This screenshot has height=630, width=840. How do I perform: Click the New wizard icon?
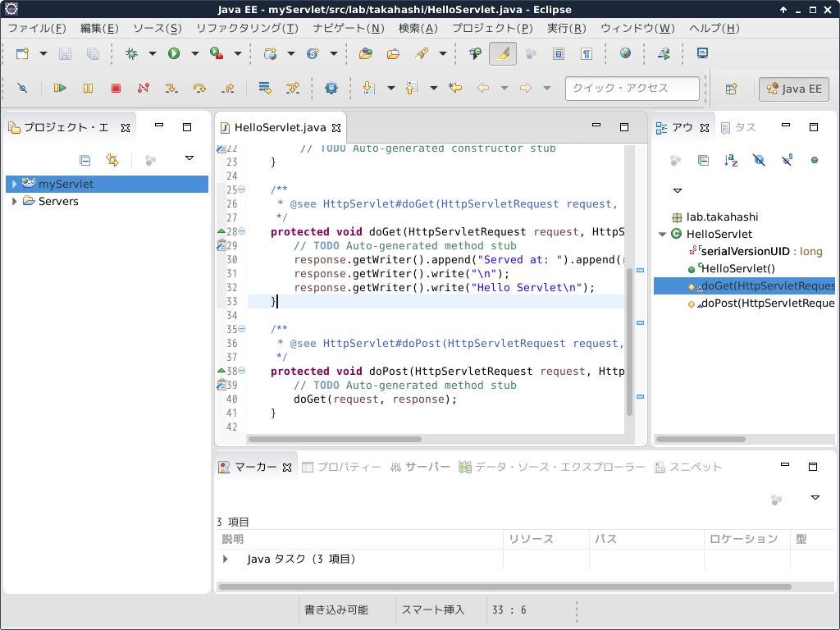point(22,53)
